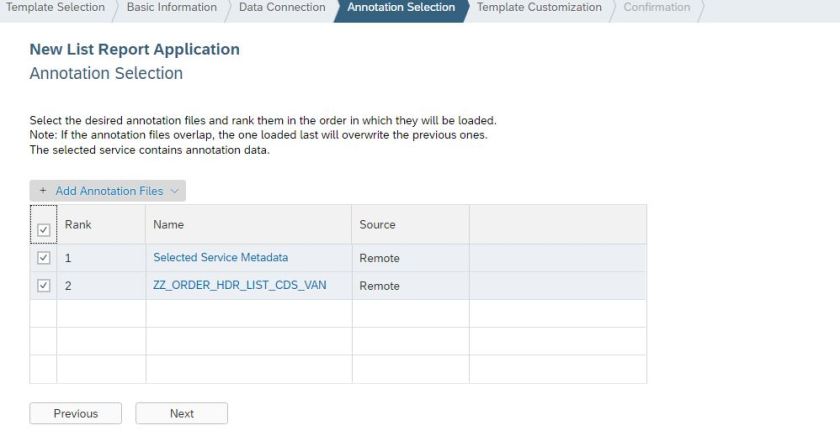Viewport: 840px width, 436px height.
Task: Click the Source column header
Action: click(x=377, y=225)
